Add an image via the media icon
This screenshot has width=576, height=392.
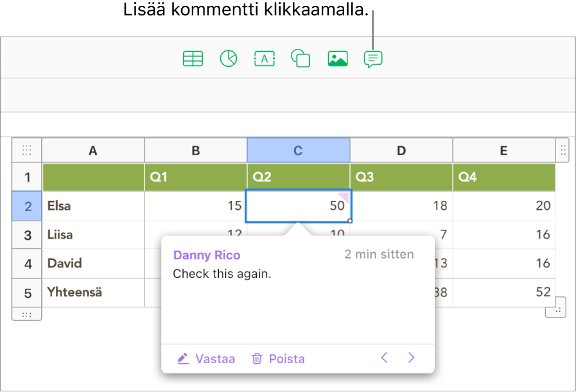[x=337, y=59]
